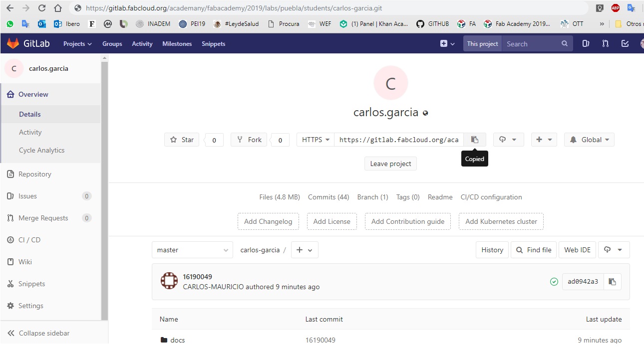Open the plus dropdown next to download

click(x=544, y=140)
